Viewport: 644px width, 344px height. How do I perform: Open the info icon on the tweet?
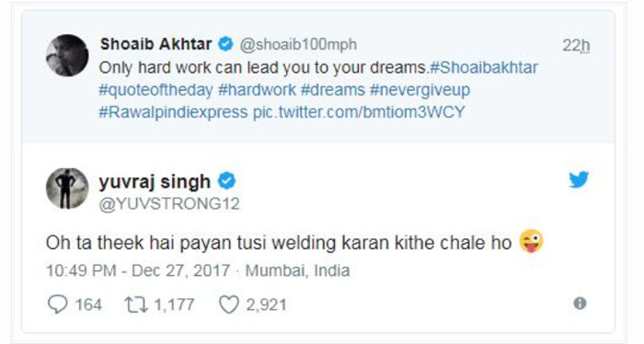coord(580,304)
